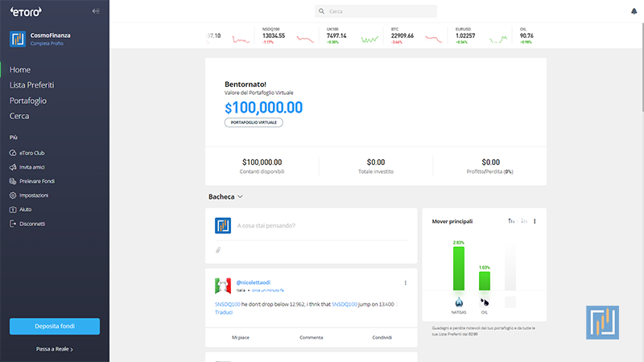Click the NATGAS flame icon
Image resolution: width=644 pixels, height=362 pixels.
point(459,302)
